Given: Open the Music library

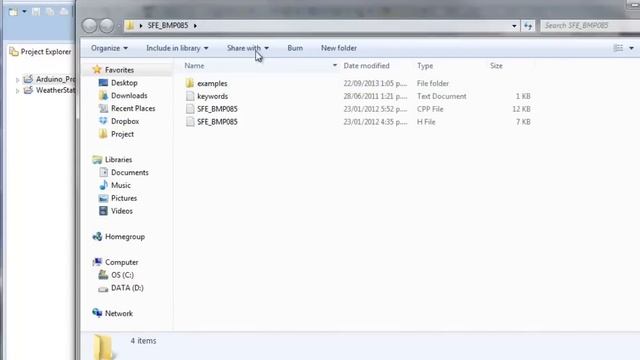Looking at the screenshot, I should (121, 185).
